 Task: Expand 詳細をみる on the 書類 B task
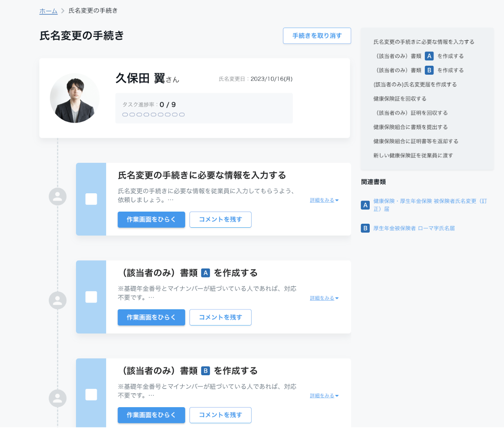coord(324,396)
